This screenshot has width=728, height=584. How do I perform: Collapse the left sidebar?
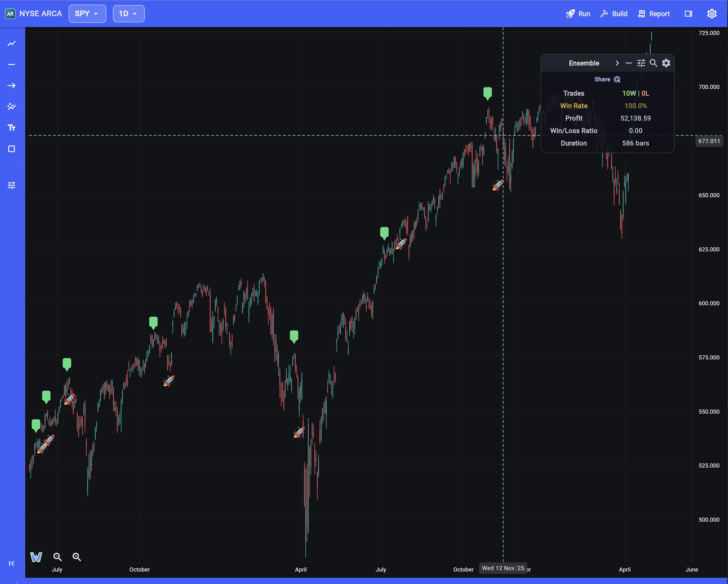click(12, 563)
